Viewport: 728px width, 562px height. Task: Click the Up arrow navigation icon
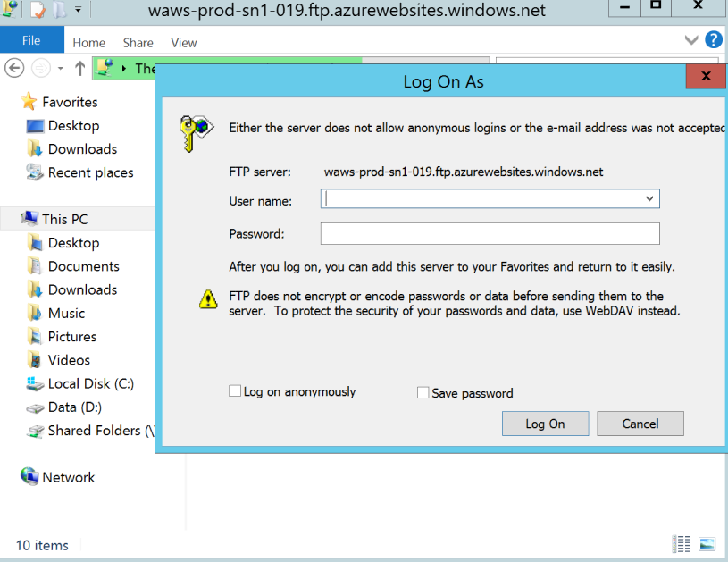click(80, 69)
